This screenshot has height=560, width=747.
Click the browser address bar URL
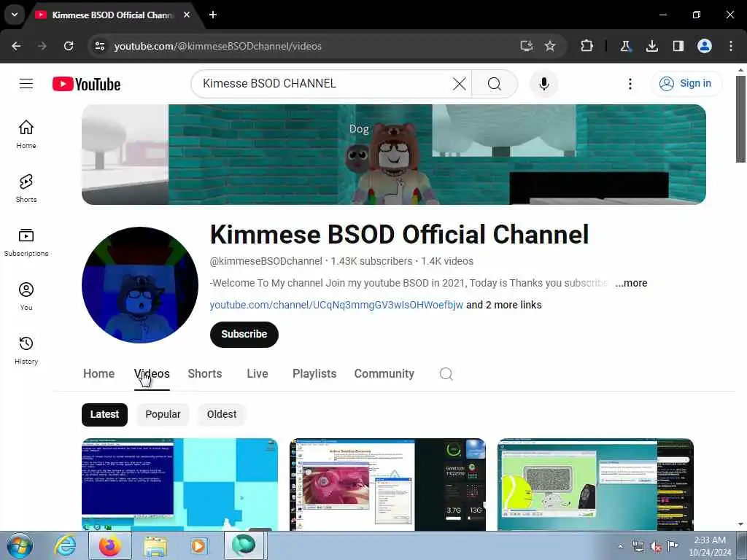(x=217, y=46)
